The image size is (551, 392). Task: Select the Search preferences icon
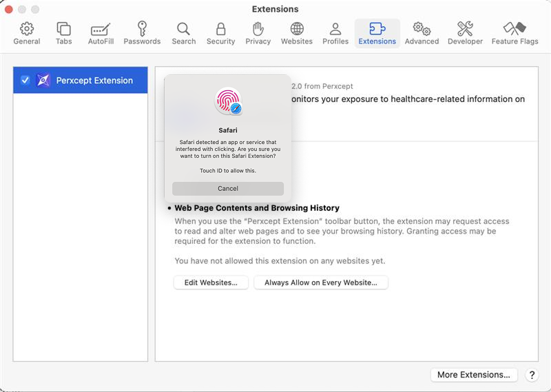click(x=183, y=33)
